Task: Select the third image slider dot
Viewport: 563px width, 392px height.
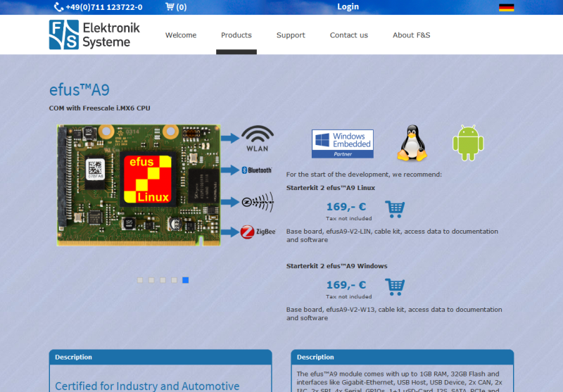Action: [163, 280]
